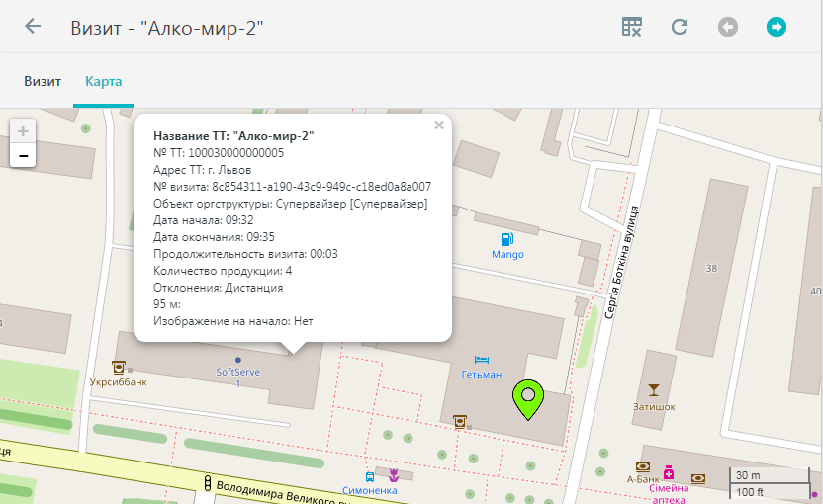Go to previous visit with gray arrow

727,27
